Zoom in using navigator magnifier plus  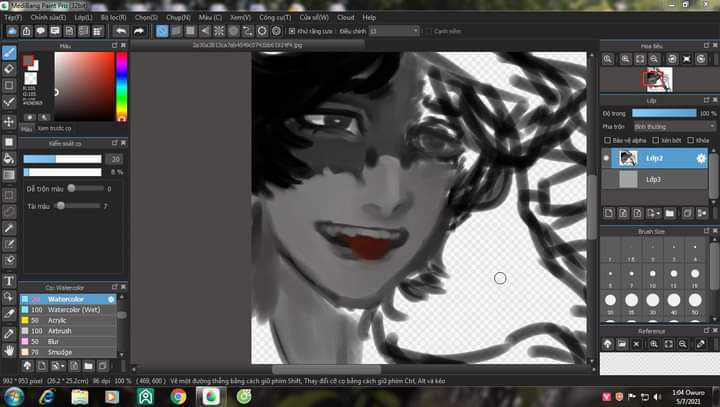point(625,59)
